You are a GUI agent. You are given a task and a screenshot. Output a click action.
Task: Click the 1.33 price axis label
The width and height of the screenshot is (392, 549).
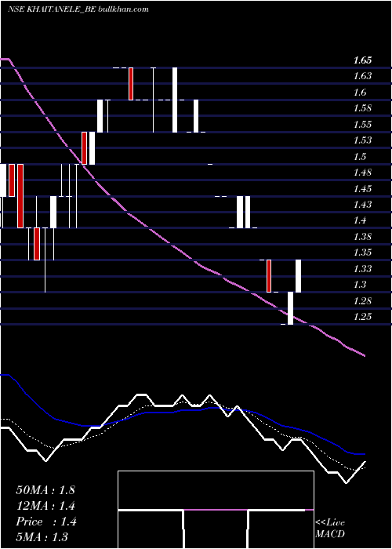tap(362, 268)
